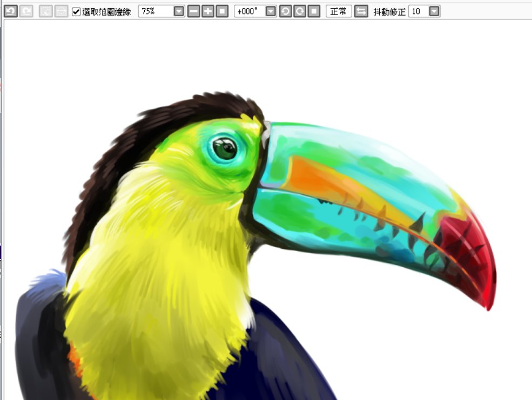
Task: Open the zoom percentage dropdown arrow
Action: coord(179,11)
